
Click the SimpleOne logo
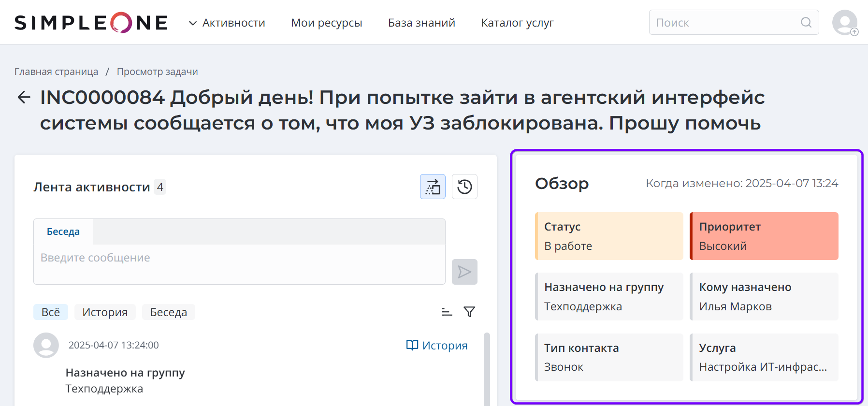coord(91,23)
